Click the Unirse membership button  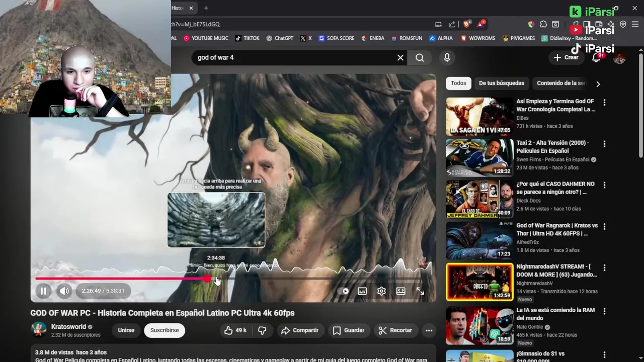tap(126, 330)
